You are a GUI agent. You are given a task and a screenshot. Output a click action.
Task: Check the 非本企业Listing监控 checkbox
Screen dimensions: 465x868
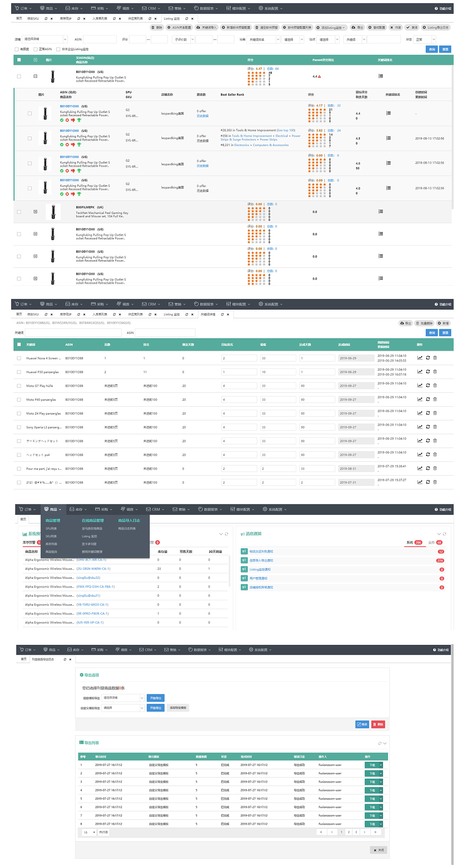tap(58, 49)
